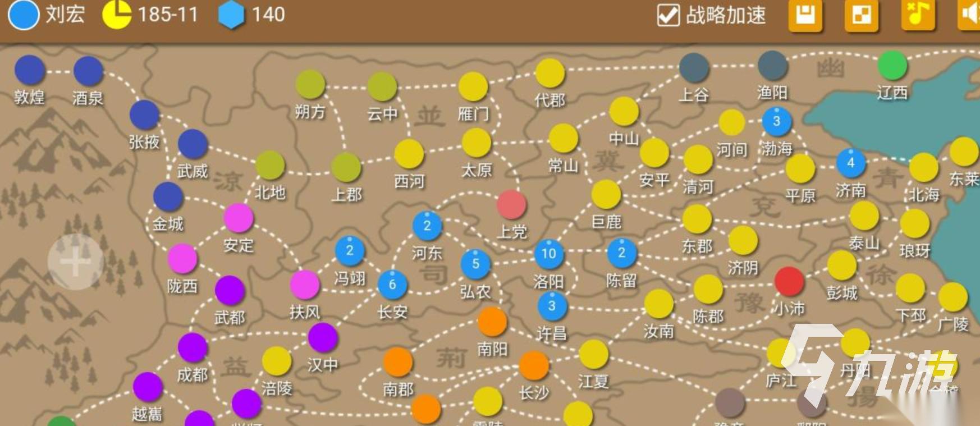Tap the plus zoom button on the map

pyautogui.click(x=76, y=262)
